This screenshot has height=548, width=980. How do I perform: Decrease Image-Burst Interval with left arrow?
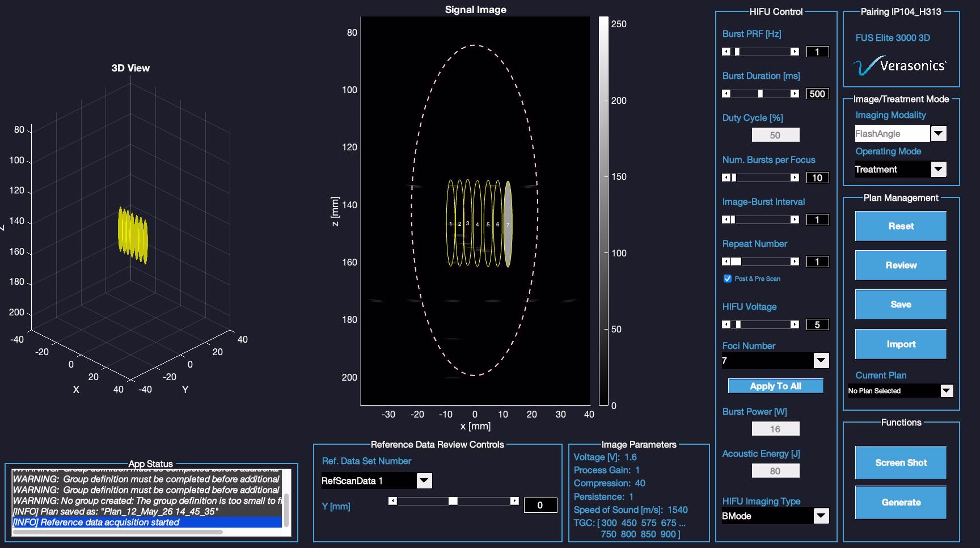pyautogui.click(x=726, y=220)
